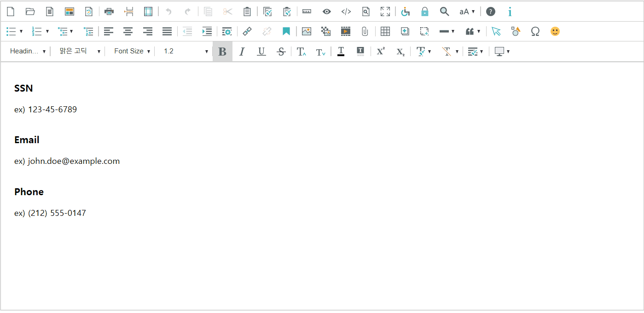Choose text background highlight color
The image size is (644, 313).
[x=360, y=51]
